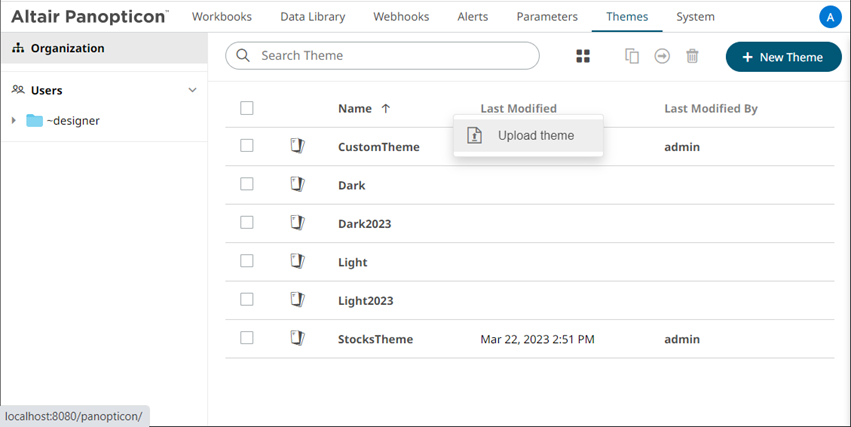Check the Dark theme checkbox
Screen dimensions: 851x427
coord(247,184)
